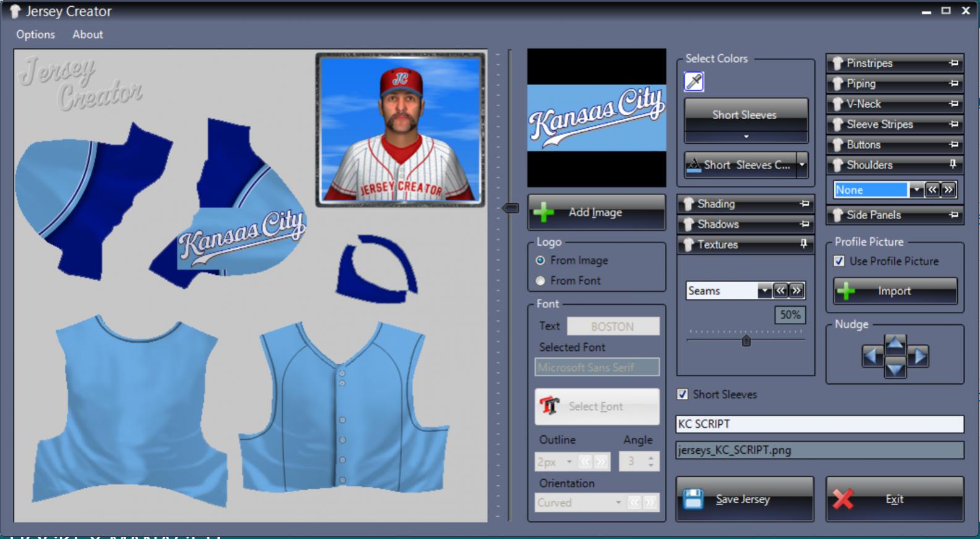Pin the Shadows panel
The width and height of the screenshot is (980, 539).
[805, 224]
